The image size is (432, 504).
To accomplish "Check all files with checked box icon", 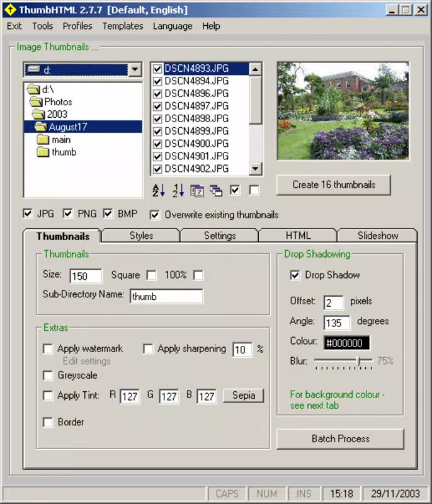I will (x=235, y=190).
